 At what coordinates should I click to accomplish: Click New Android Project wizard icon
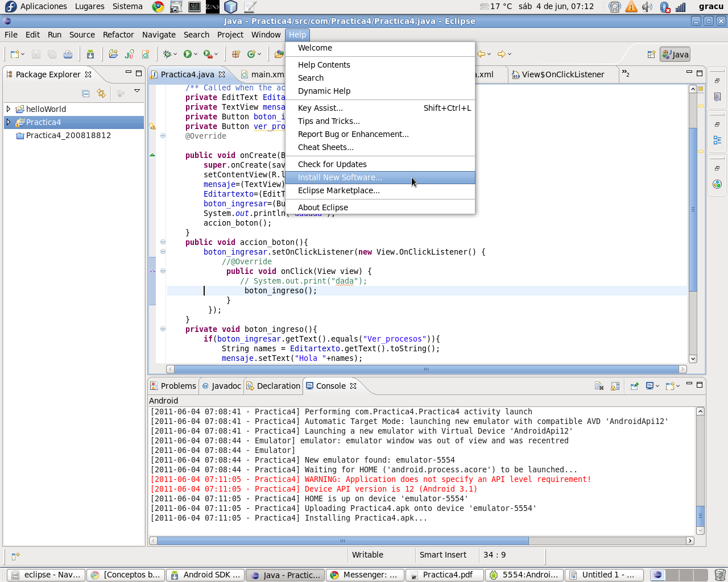(113, 54)
